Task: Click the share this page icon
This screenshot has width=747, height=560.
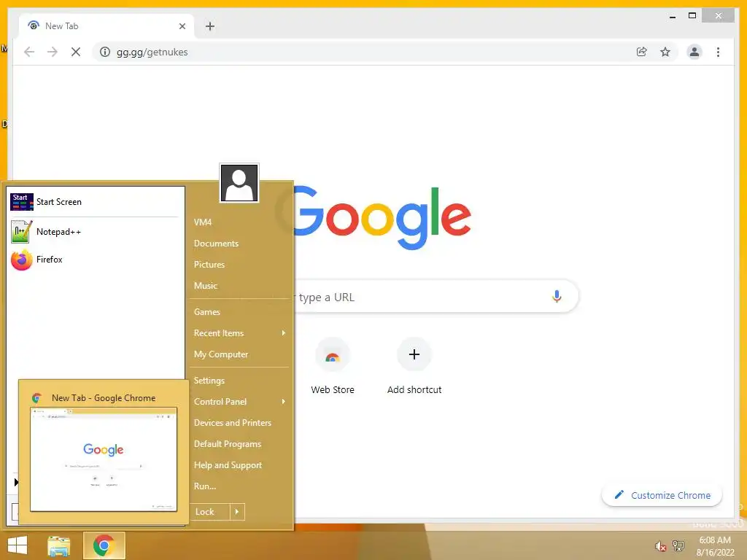Action: 642,52
